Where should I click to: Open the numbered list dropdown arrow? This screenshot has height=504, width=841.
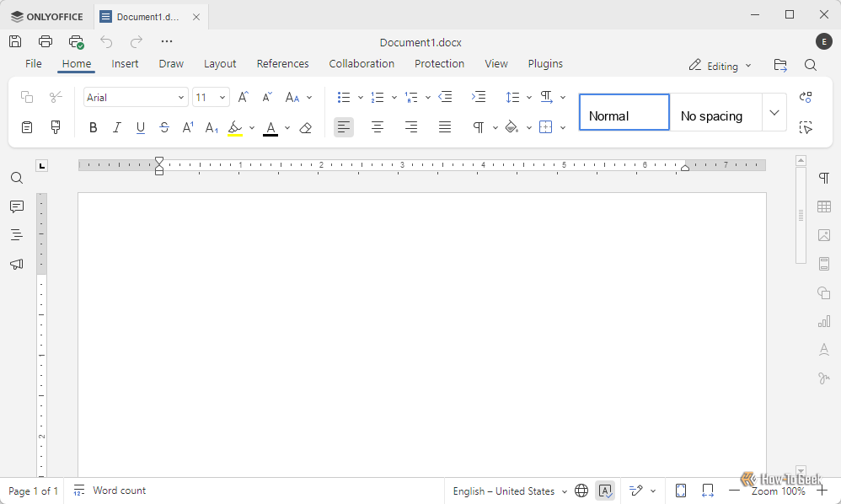click(x=394, y=97)
